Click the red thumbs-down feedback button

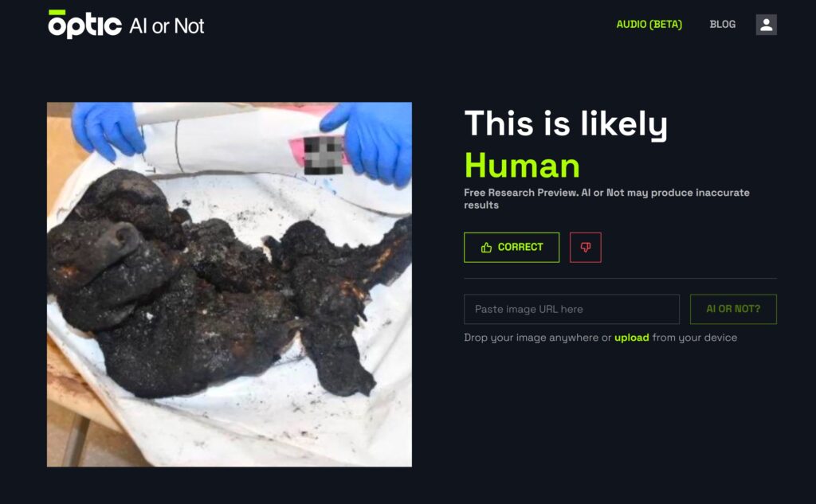[586, 248]
